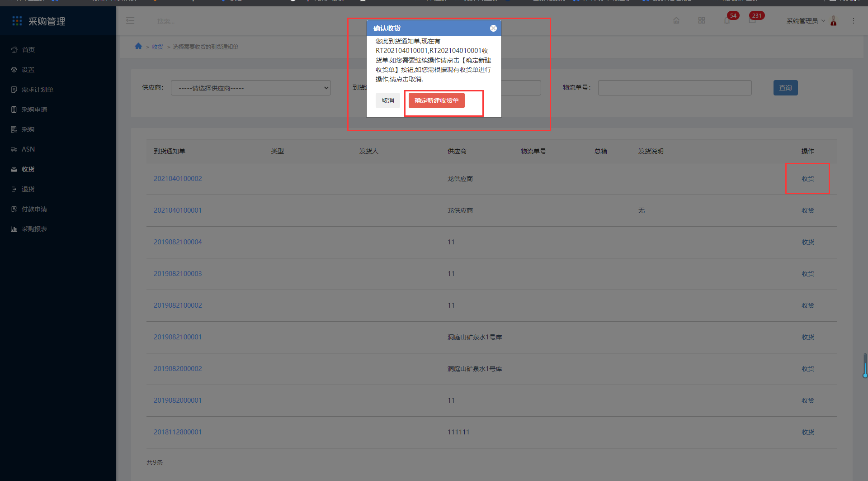Click the 共9条 record count text
Image resolution: width=868 pixels, height=481 pixels.
click(x=155, y=462)
